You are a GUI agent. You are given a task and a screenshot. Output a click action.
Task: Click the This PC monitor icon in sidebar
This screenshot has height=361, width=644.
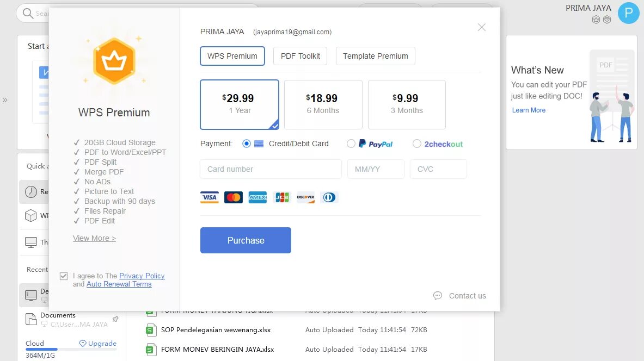(x=31, y=242)
